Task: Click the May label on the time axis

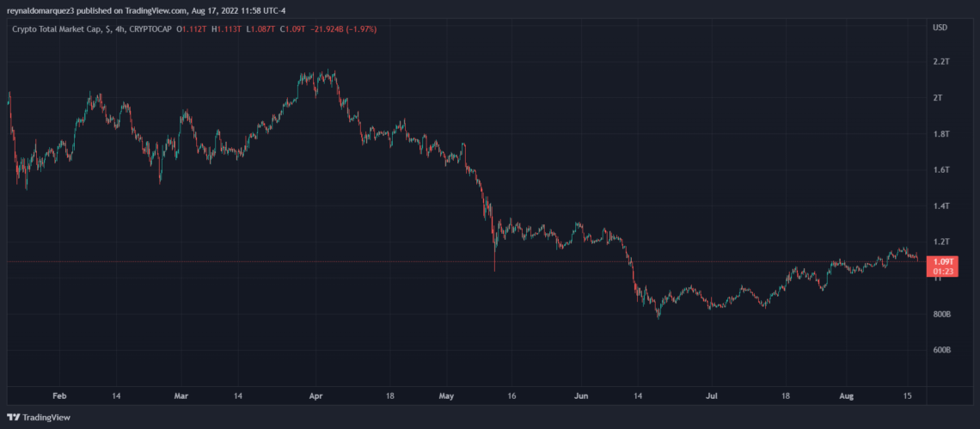Action: pos(447,395)
